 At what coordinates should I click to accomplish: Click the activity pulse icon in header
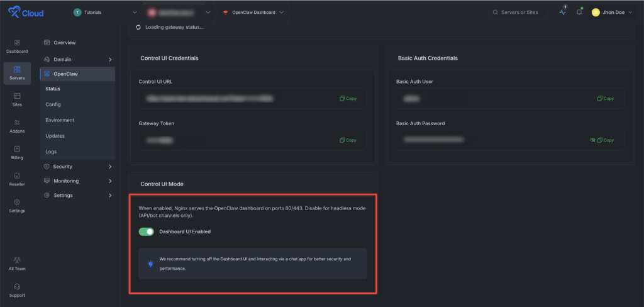click(562, 12)
